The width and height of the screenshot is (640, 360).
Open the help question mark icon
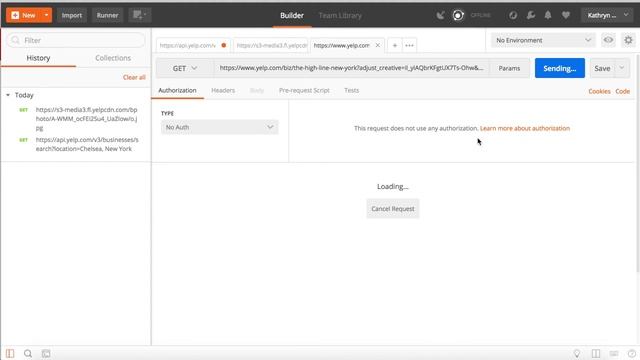point(632,353)
